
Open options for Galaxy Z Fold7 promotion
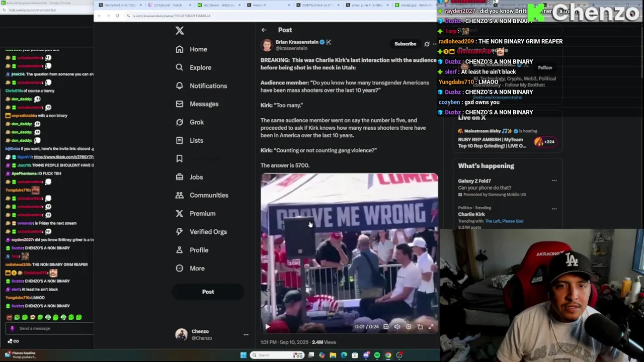[x=554, y=181]
